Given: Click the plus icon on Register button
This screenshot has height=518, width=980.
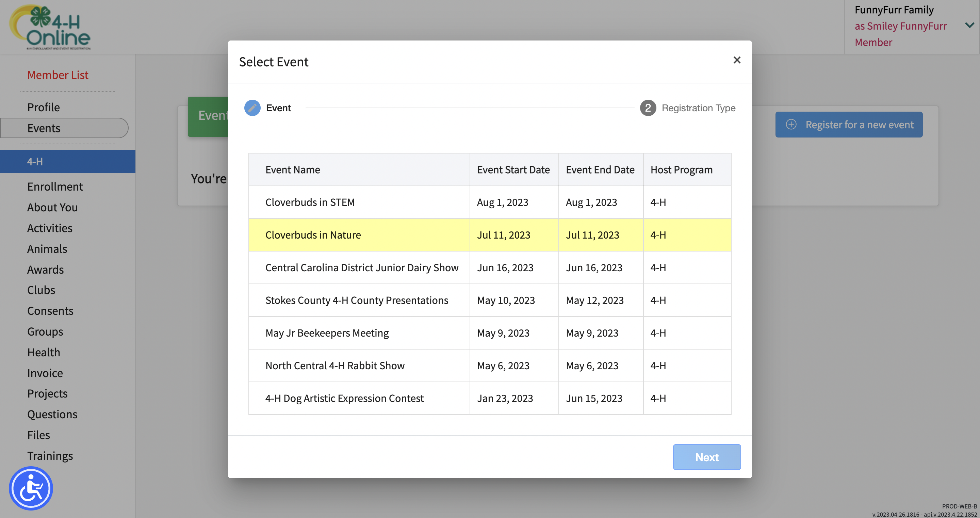Looking at the screenshot, I should pyautogui.click(x=791, y=125).
